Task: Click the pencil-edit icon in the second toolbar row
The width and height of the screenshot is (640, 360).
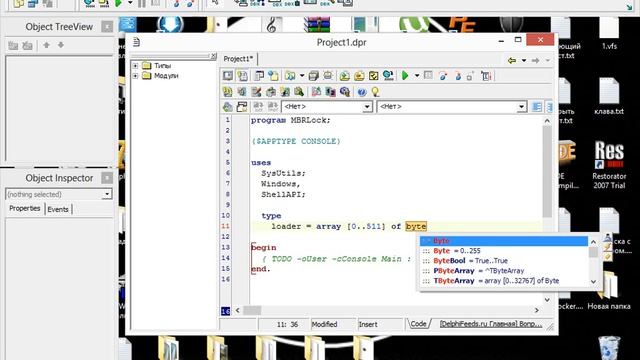Action: 256,92
